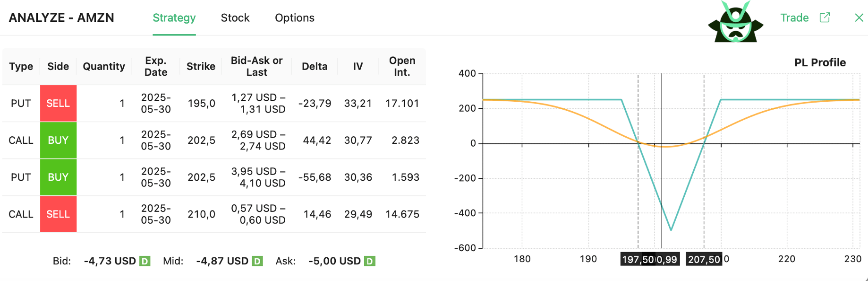Click the Trade link

[794, 18]
